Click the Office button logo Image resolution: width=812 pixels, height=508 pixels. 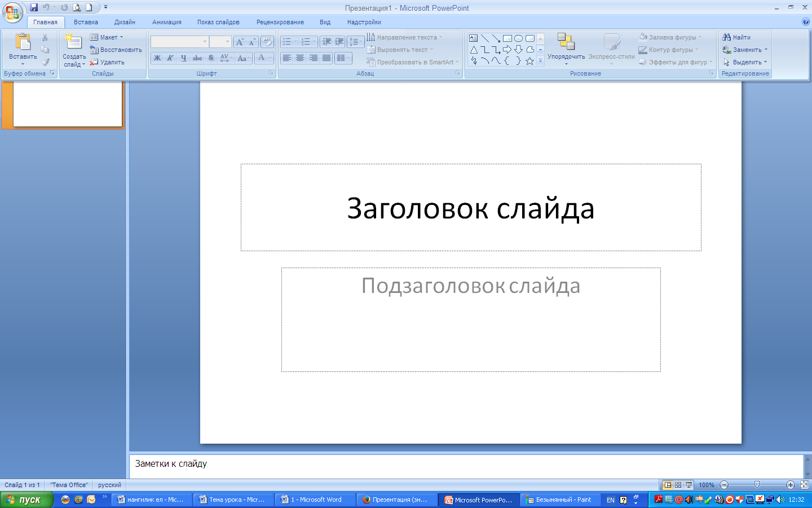(x=12, y=12)
